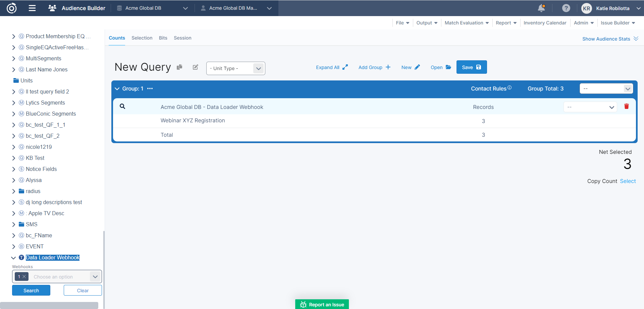Click the edit query name icon
Viewport: 644px width, 309px height.
[x=196, y=67]
